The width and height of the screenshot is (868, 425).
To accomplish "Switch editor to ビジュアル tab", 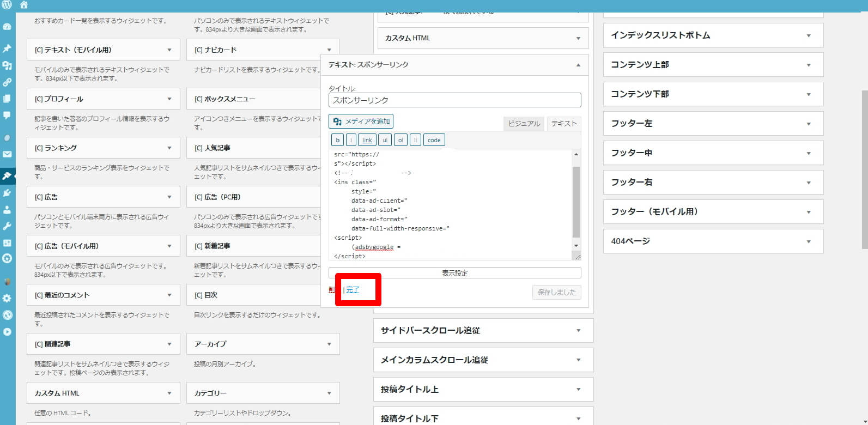I will pos(524,124).
